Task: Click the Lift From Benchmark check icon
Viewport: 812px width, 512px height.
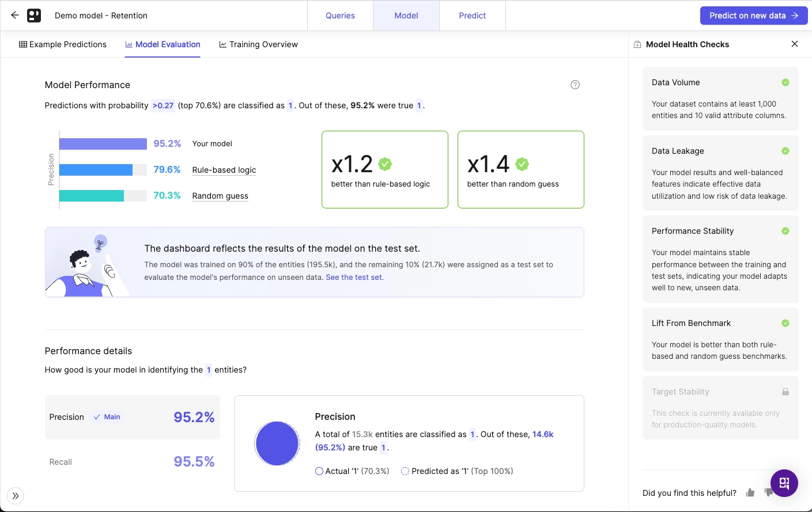Action: (x=785, y=323)
